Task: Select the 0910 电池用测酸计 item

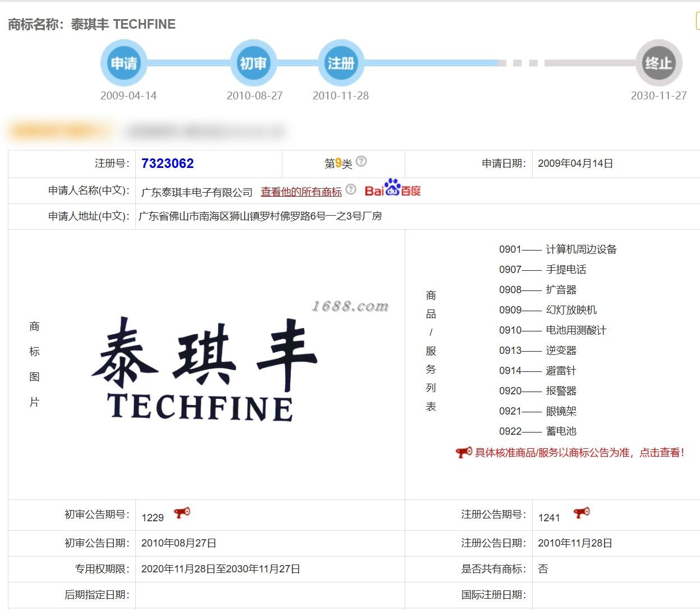Action: 553,330
